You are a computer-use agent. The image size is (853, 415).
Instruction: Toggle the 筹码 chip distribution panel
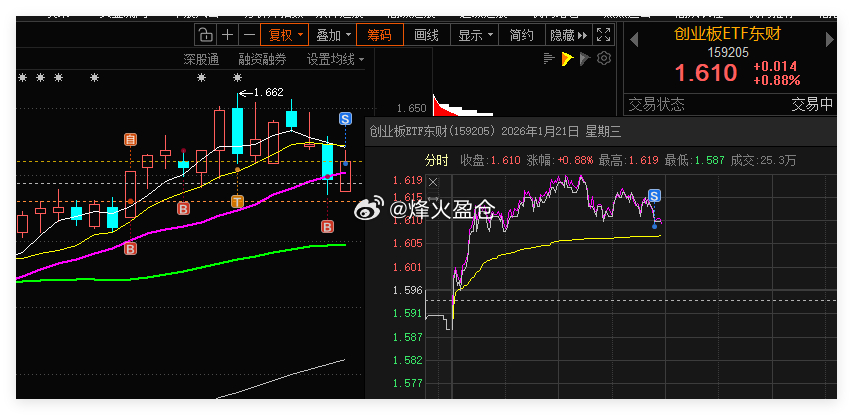point(380,35)
